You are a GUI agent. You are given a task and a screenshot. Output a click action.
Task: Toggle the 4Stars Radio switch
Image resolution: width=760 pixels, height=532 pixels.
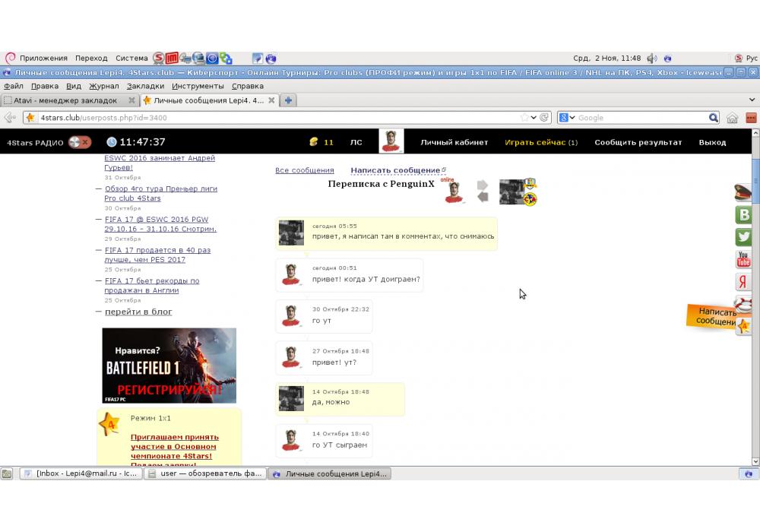point(79,142)
